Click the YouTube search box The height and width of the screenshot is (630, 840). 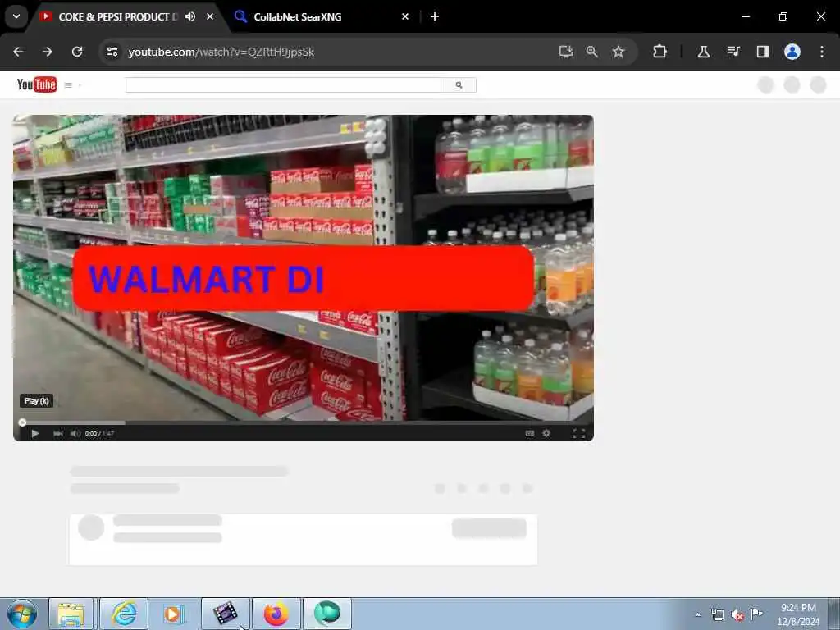click(283, 84)
